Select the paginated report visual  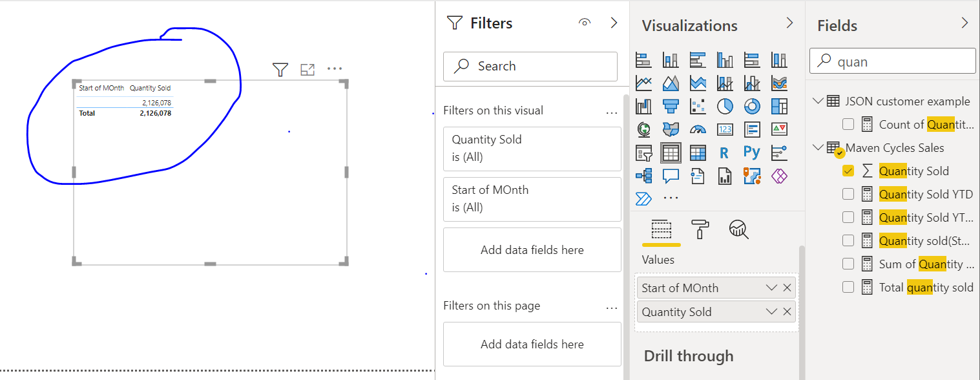point(725,175)
